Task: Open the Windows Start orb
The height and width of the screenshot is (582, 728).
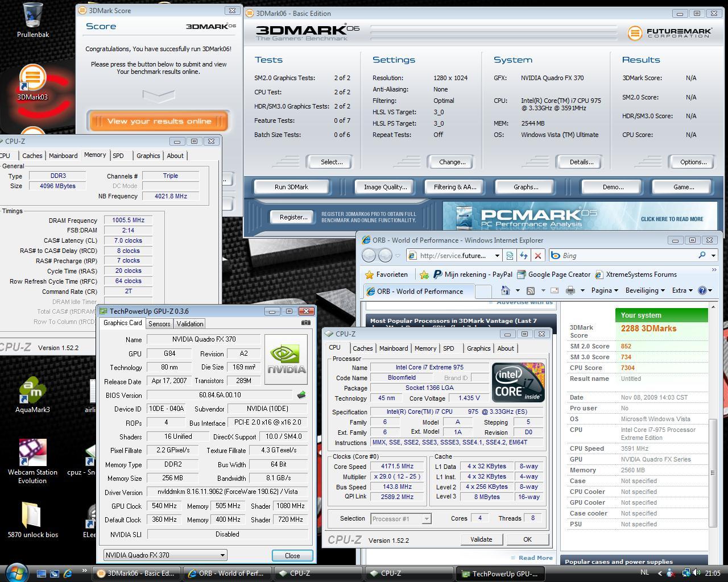Action: point(16,572)
